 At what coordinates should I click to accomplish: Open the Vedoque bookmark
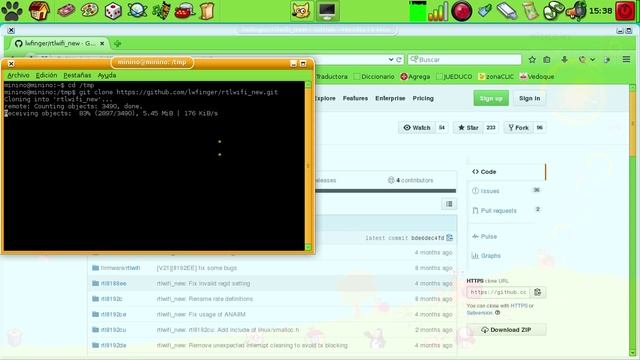click(537, 77)
